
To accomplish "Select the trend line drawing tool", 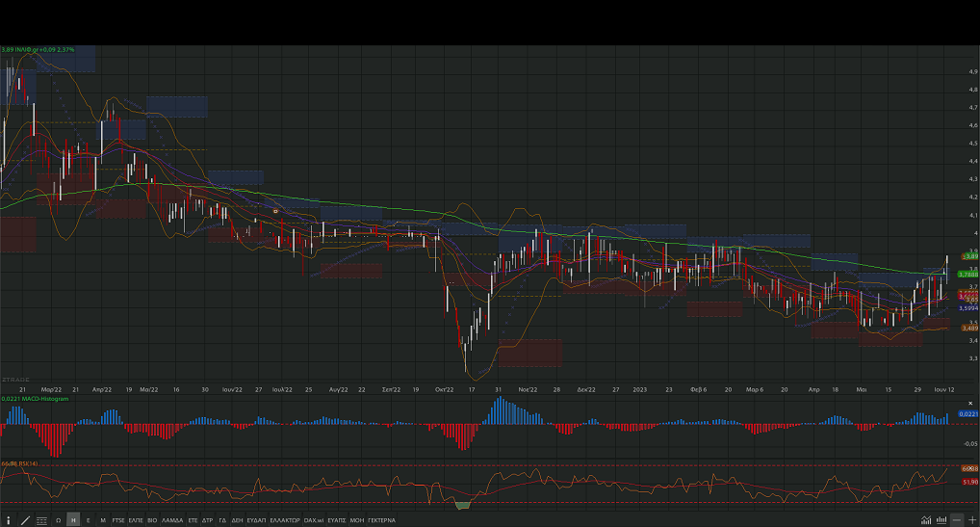I will point(25,520).
